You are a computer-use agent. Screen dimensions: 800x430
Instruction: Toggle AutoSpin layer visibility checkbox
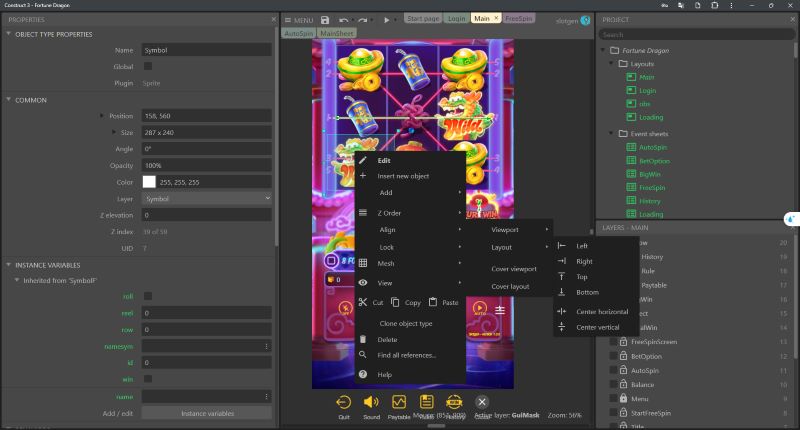(x=613, y=370)
